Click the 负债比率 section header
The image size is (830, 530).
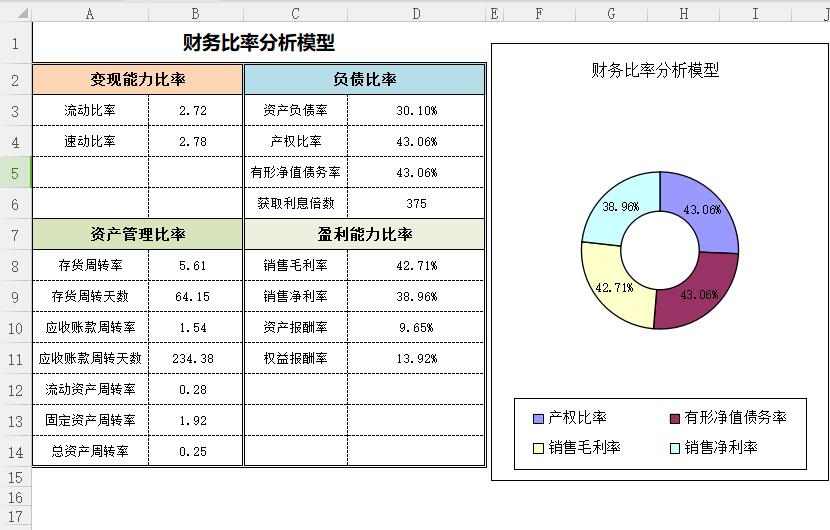point(364,79)
